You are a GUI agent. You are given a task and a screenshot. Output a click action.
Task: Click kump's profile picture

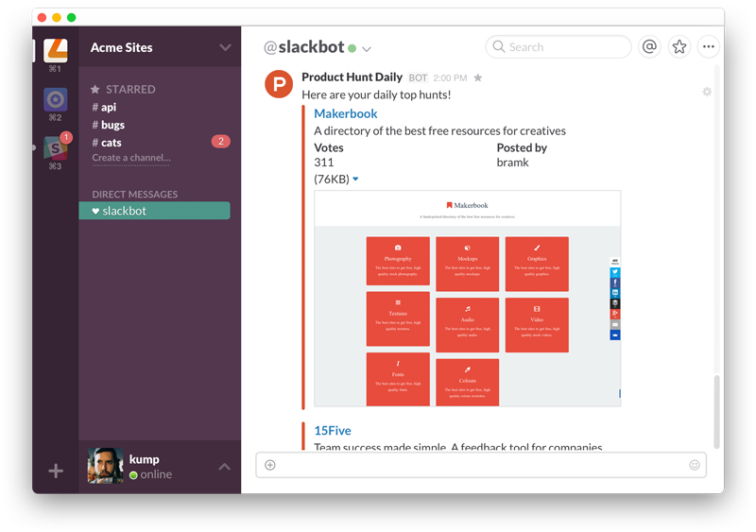[x=105, y=466]
